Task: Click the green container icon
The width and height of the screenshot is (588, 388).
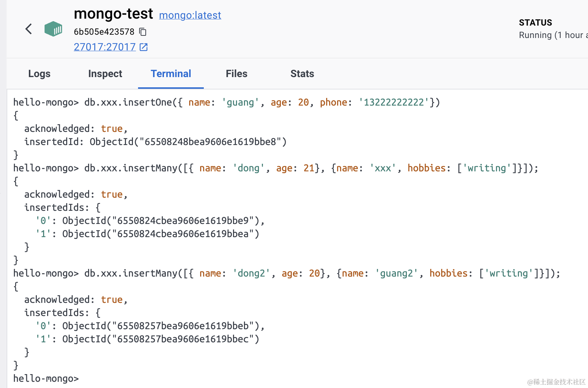Action: point(53,29)
